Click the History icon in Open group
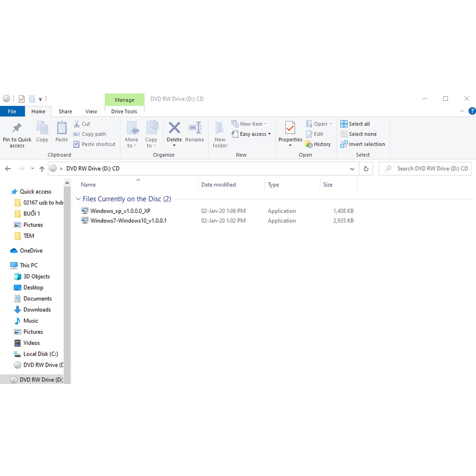This screenshot has width=476, height=476. [309, 145]
